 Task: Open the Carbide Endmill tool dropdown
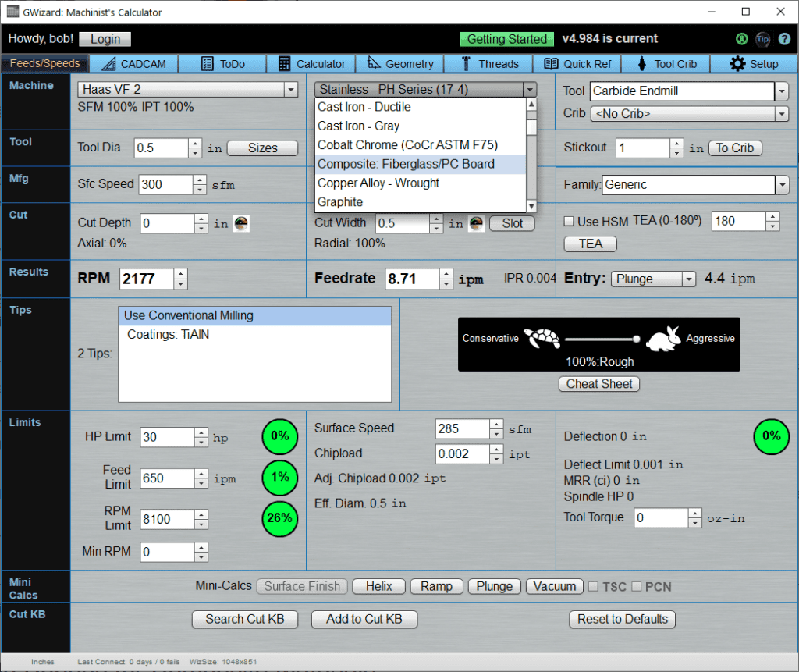point(783,91)
